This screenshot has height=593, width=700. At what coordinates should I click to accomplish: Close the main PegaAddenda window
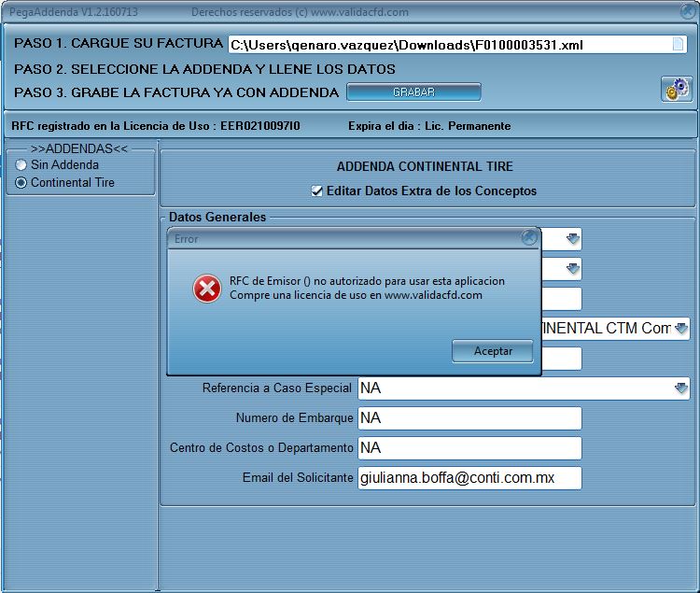pyautogui.click(x=689, y=11)
